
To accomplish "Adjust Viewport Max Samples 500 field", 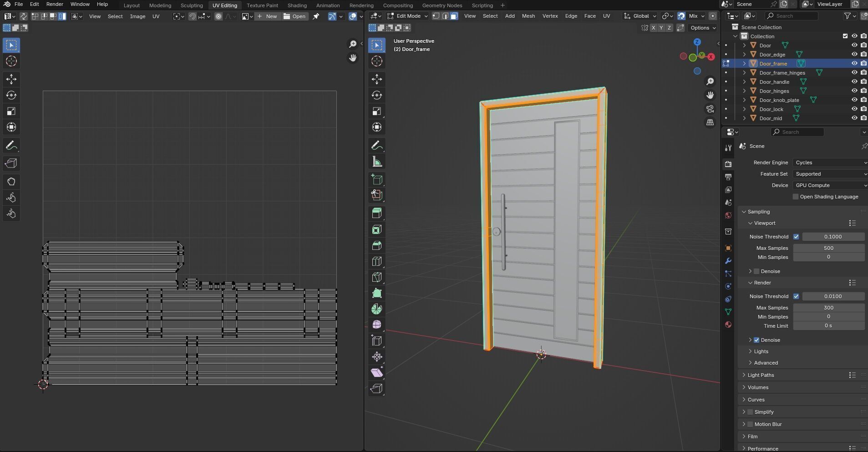I will pyautogui.click(x=828, y=248).
